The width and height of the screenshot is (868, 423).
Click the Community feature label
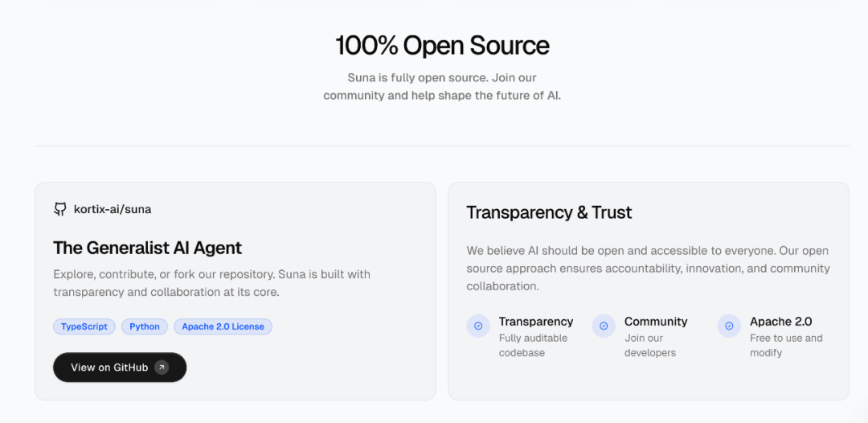[656, 321]
